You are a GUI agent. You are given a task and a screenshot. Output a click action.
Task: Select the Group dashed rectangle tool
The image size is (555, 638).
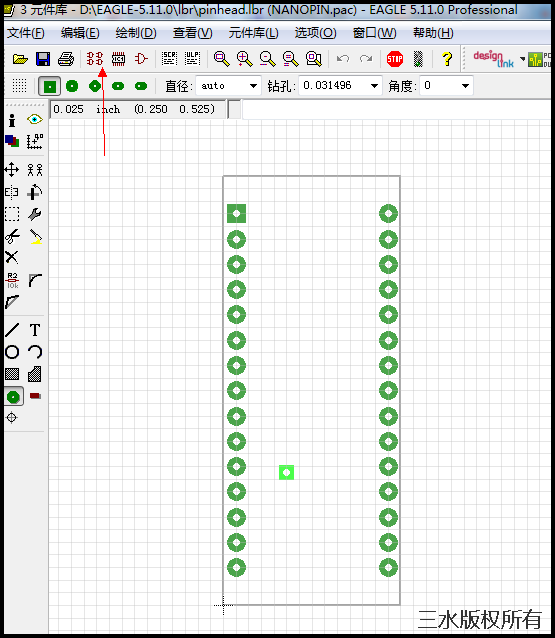pyautogui.click(x=12, y=214)
